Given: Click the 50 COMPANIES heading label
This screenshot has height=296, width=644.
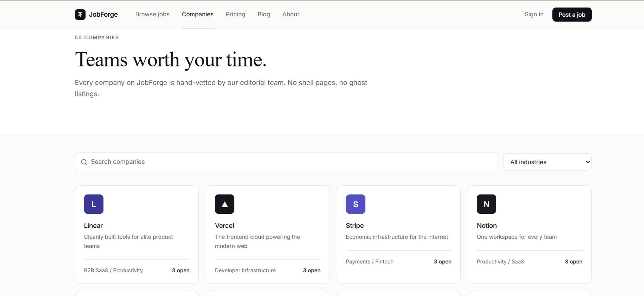Looking at the screenshot, I should pos(97,38).
